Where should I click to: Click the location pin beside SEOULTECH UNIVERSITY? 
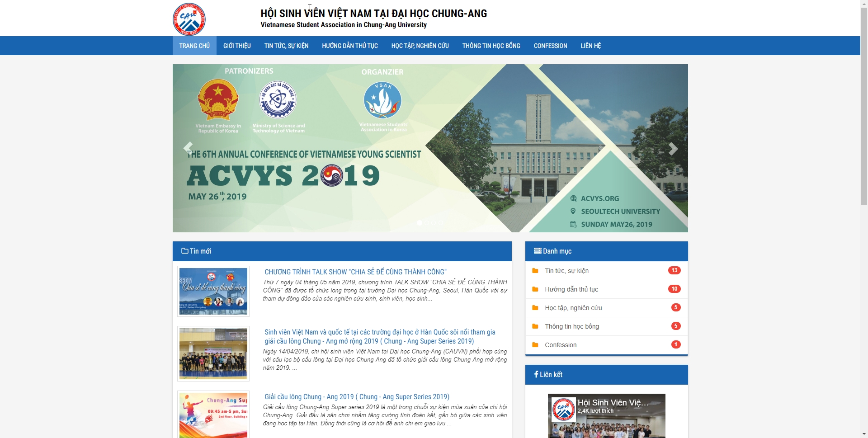[573, 211]
